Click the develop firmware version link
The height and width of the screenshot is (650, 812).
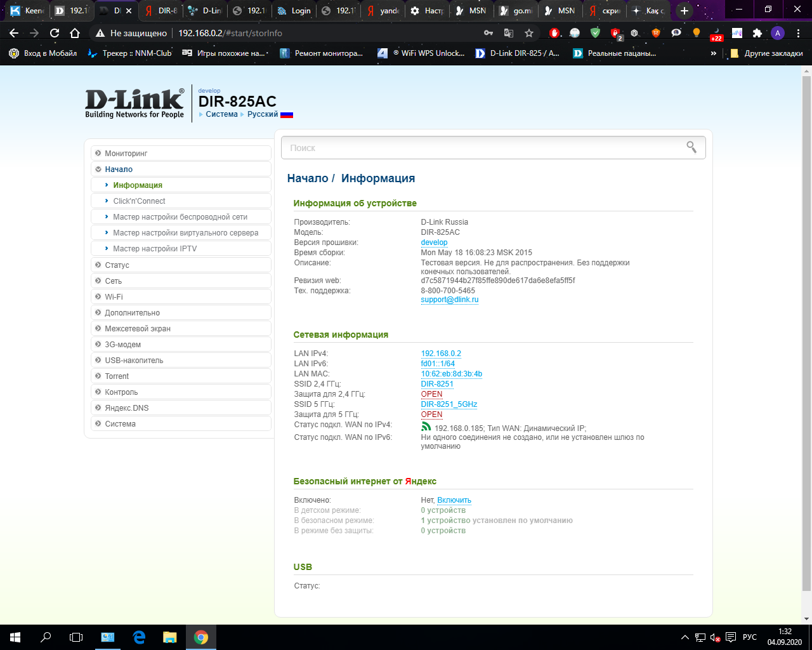[x=434, y=242]
